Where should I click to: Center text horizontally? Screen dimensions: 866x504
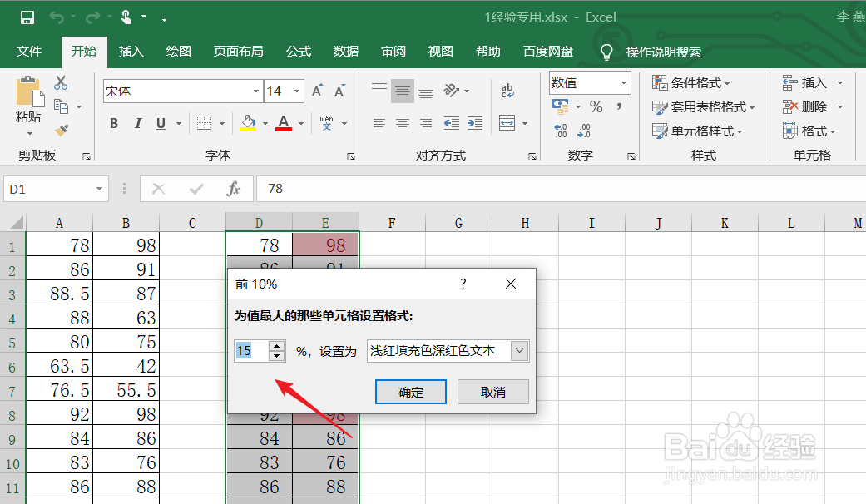point(403,123)
